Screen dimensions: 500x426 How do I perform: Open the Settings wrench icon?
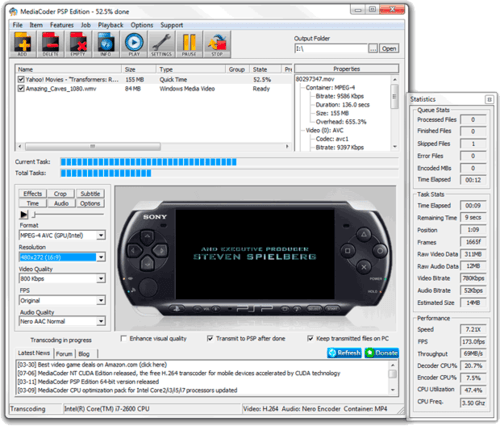coord(162,44)
